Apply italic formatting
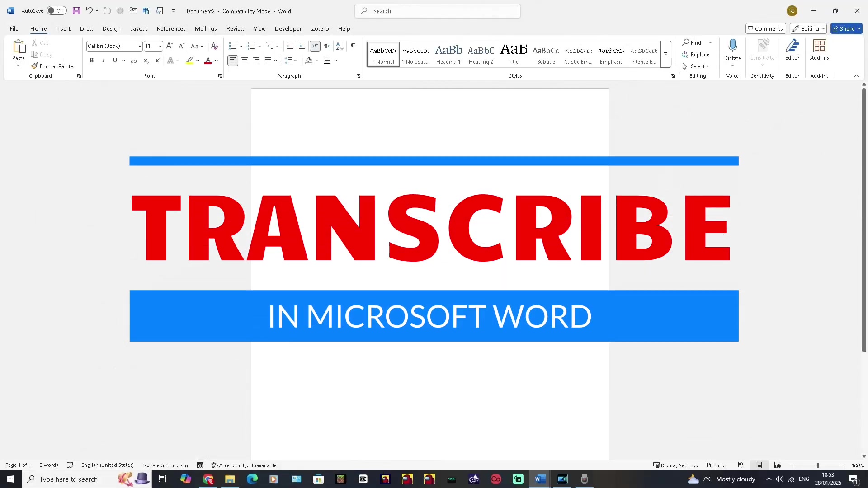The width and height of the screenshot is (868, 488). point(103,60)
